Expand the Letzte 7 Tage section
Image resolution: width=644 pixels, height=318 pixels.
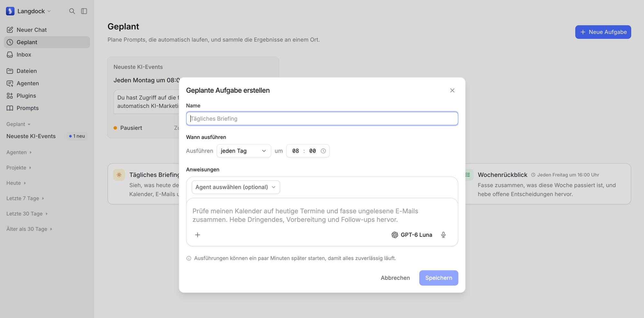point(25,198)
